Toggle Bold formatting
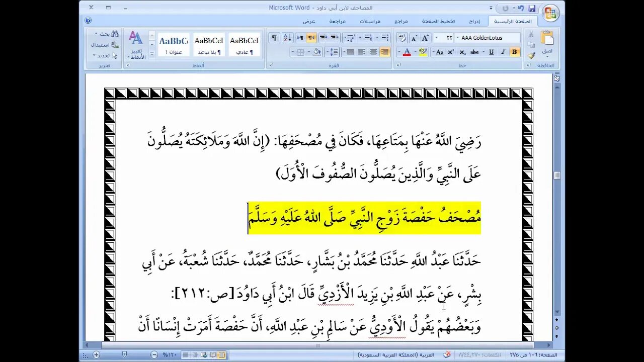Screen dimensions: 644x362 tap(514, 52)
